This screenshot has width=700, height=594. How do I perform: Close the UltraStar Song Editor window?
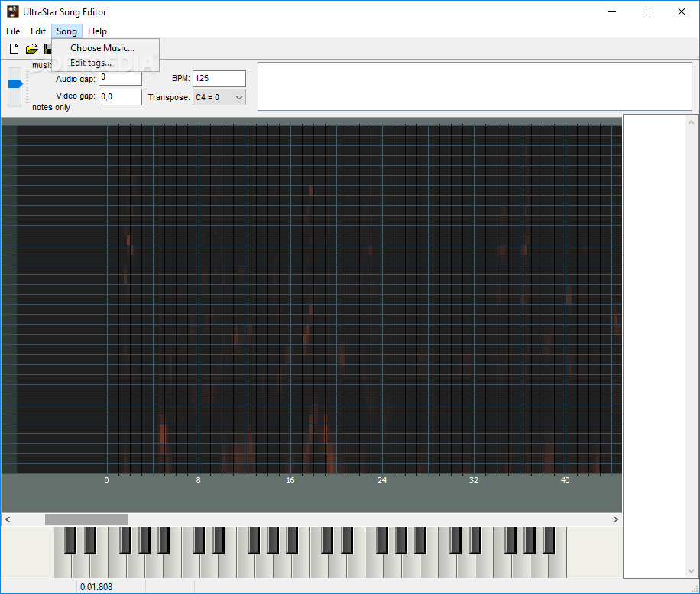681,12
